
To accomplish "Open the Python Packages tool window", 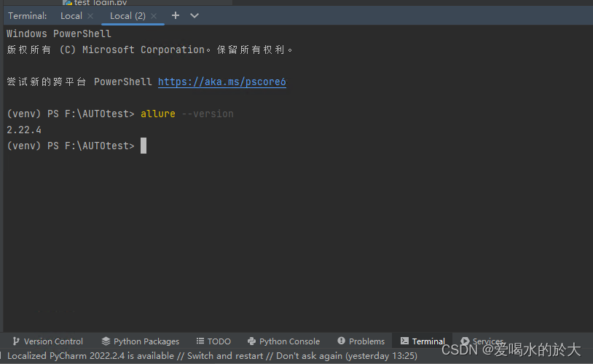I will tap(141, 341).
